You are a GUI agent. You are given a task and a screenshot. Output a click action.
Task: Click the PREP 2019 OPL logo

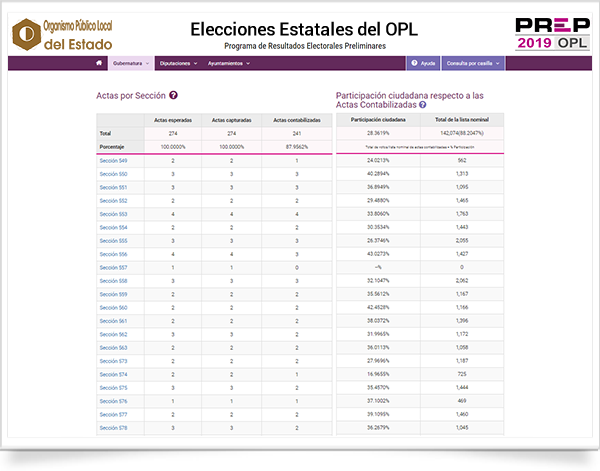[552, 34]
